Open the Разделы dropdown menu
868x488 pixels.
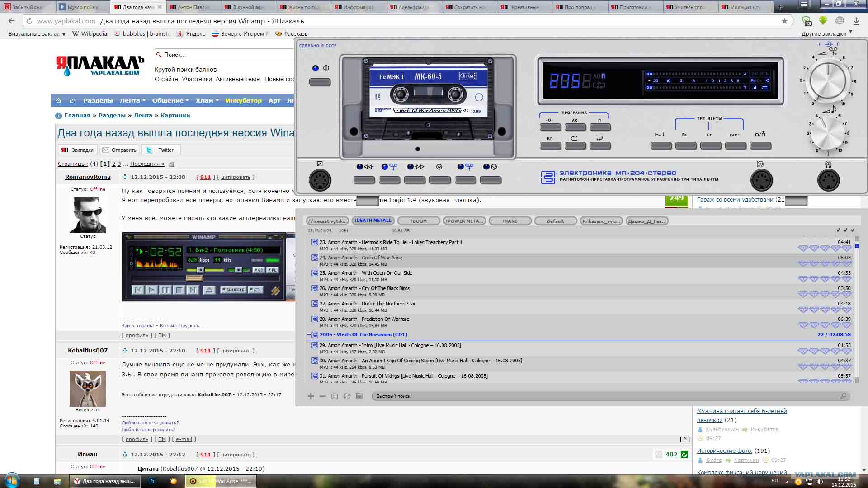pos(98,100)
